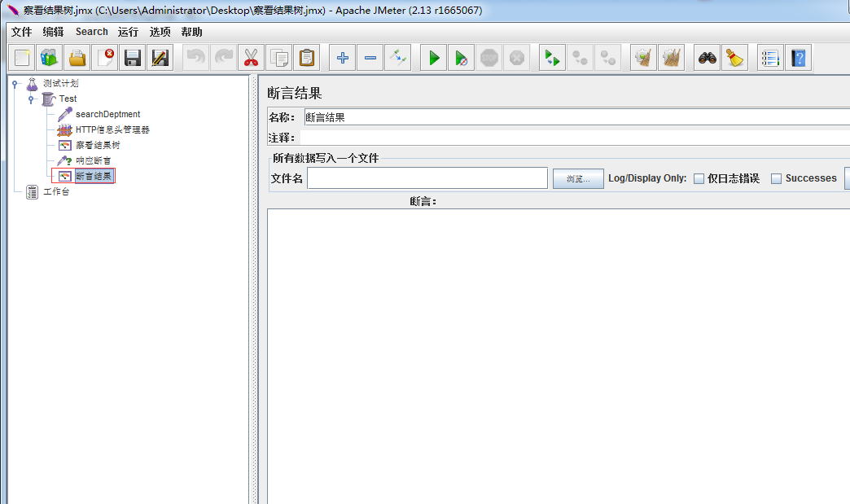Select 察看结果树 in tree
Image resolution: width=850 pixels, height=504 pixels.
[x=98, y=145]
